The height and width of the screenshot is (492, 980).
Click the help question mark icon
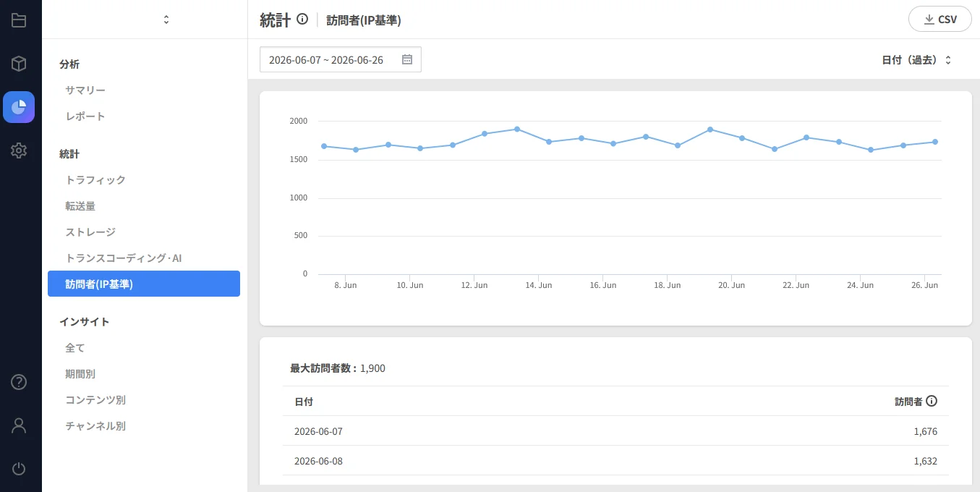(19, 382)
